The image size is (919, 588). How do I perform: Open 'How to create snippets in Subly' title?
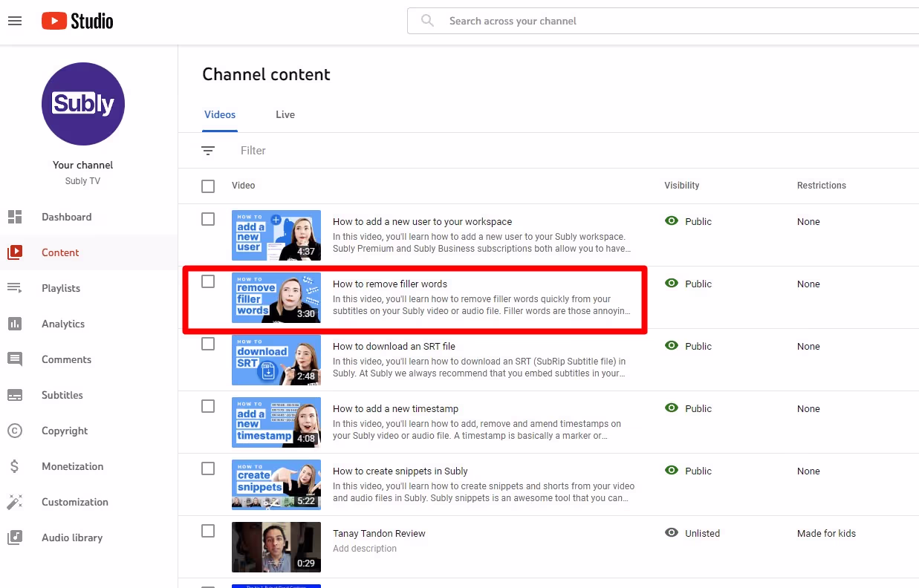(x=400, y=471)
